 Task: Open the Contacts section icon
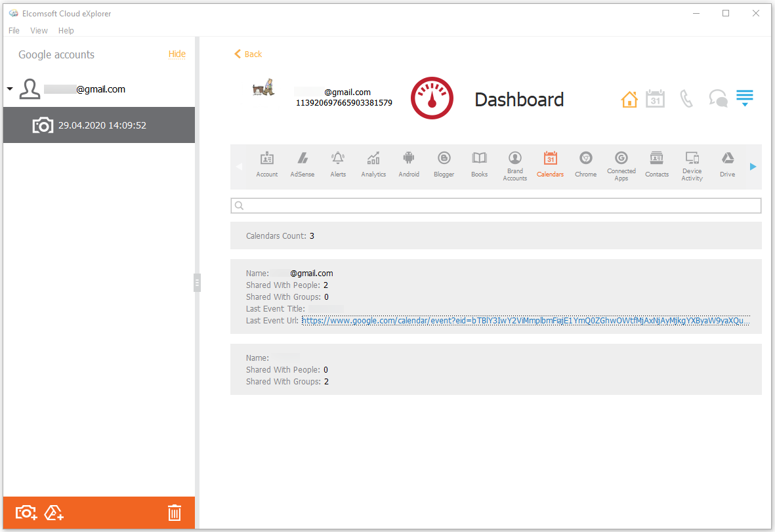pos(656,165)
